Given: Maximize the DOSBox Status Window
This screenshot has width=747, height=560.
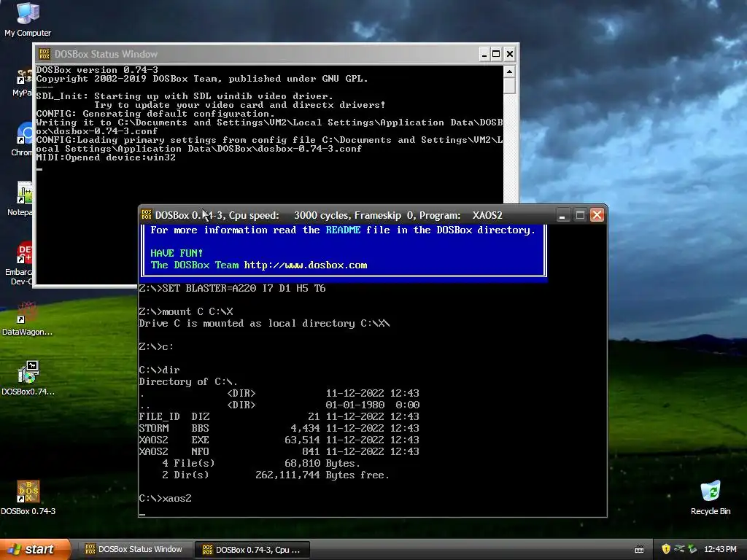Looking at the screenshot, I should tap(496, 54).
